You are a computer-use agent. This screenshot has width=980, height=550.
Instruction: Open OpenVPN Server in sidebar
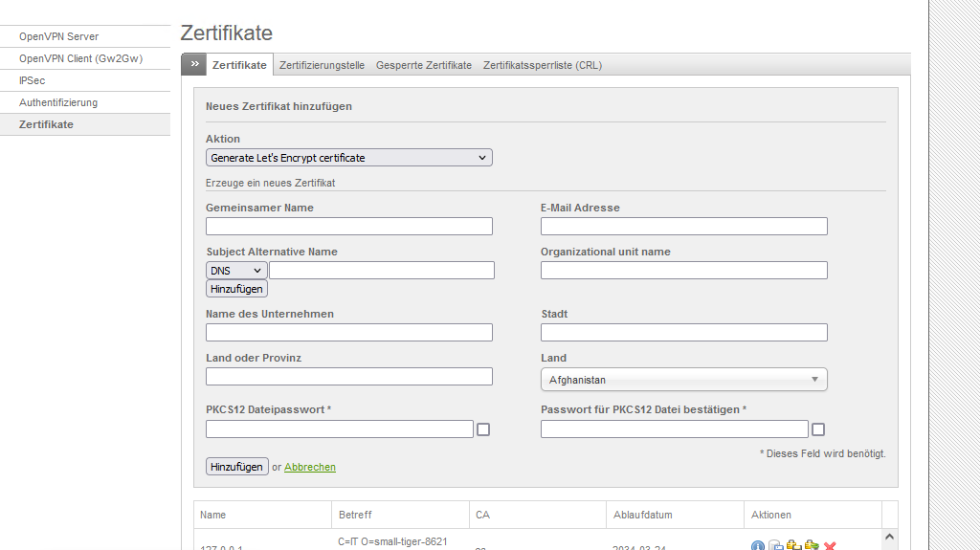[58, 36]
